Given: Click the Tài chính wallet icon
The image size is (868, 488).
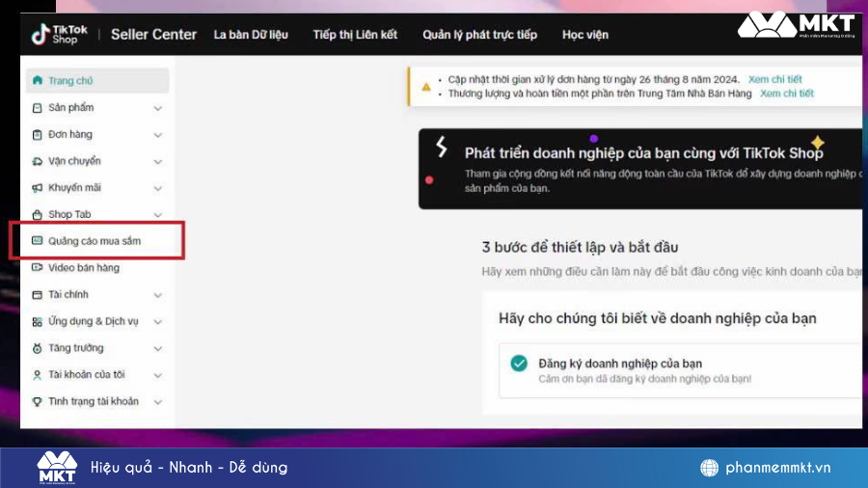Looking at the screenshot, I should (x=38, y=295).
